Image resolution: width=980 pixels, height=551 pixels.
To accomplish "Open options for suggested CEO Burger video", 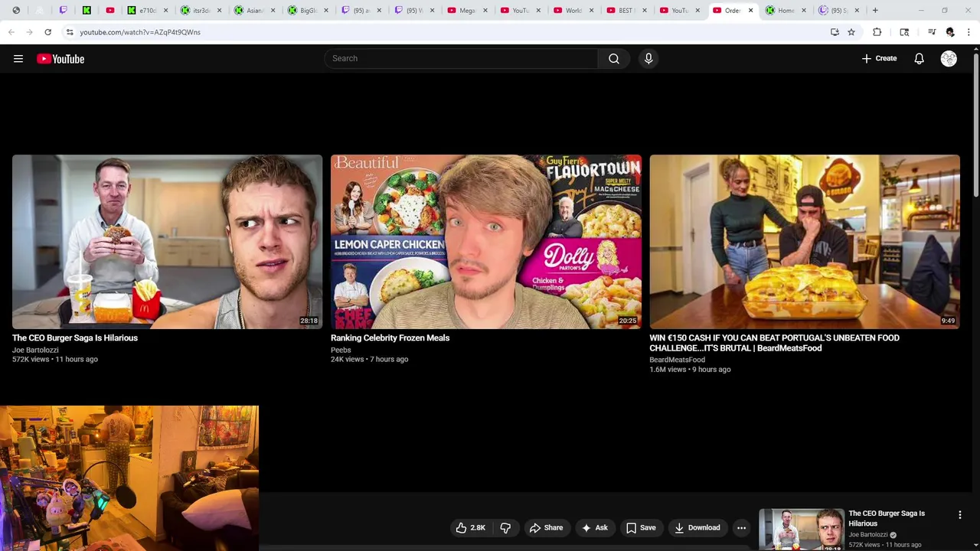I will point(959,515).
